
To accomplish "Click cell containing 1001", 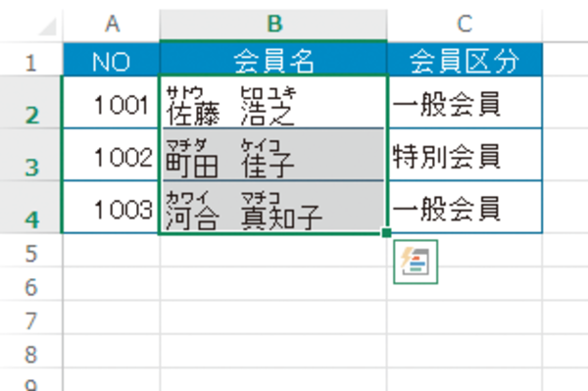I will (112, 102).
